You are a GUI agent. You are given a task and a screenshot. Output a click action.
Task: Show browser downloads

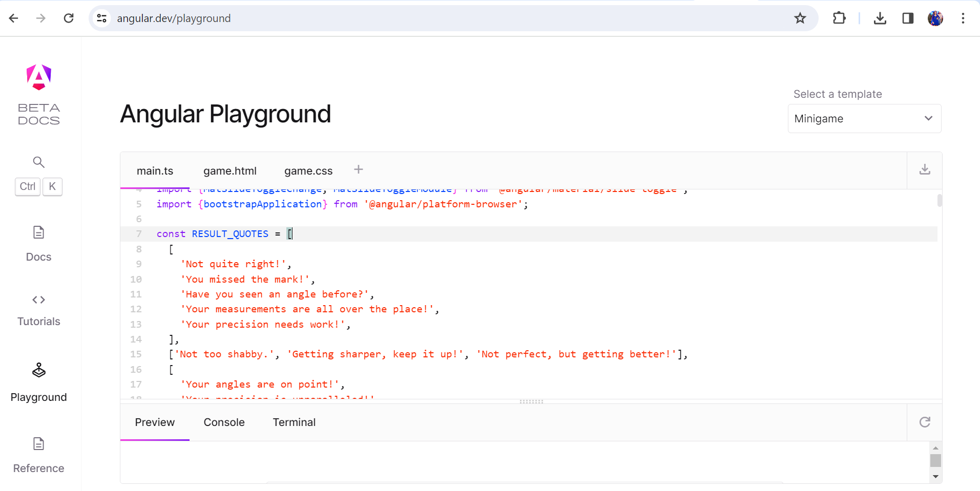point(880,18)
